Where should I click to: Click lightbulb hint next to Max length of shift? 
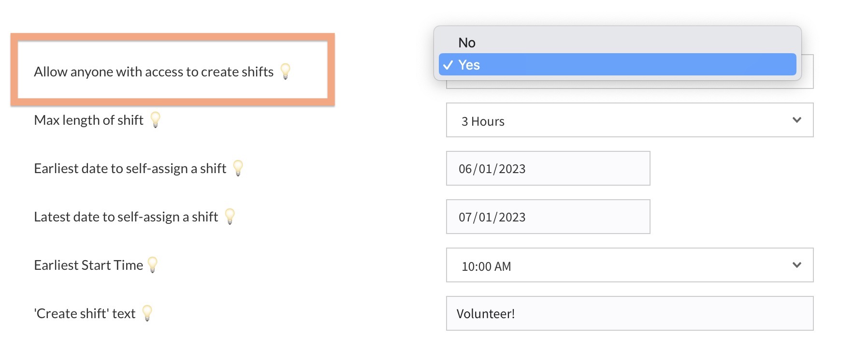(155, 119)
